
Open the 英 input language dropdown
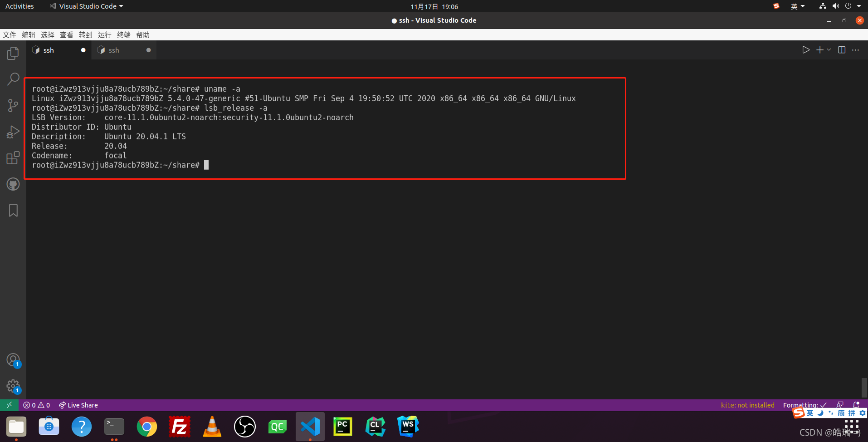798,6
